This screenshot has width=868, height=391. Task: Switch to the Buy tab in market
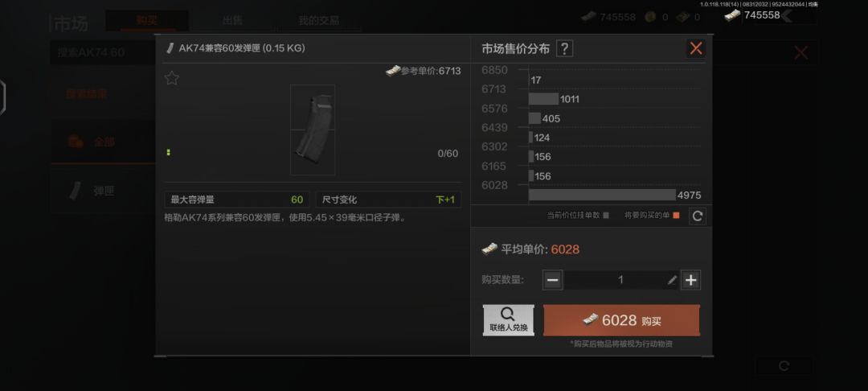pos(147,21)
